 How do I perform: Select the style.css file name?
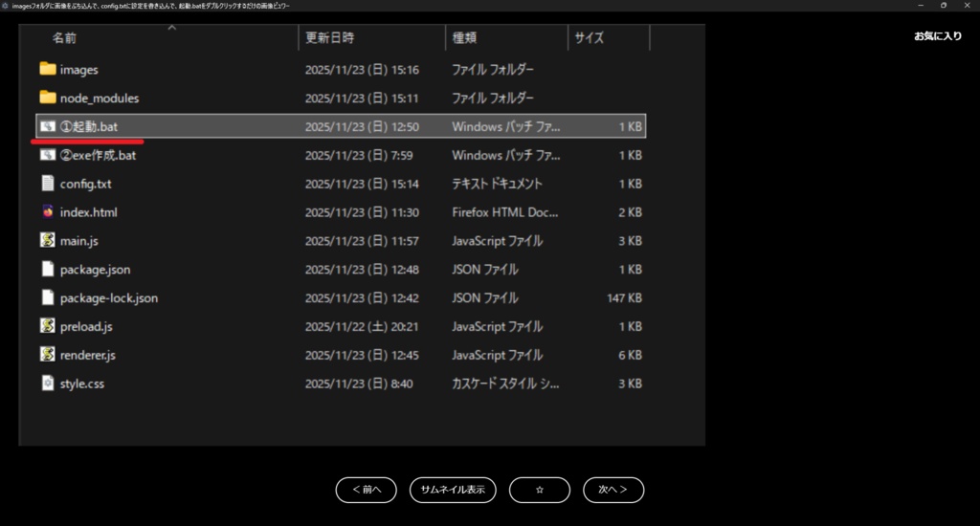click(x=82, y=384)
